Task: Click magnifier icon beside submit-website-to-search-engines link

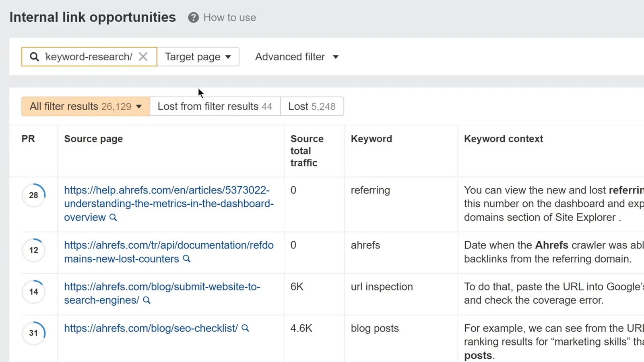Action: point(147,300)
